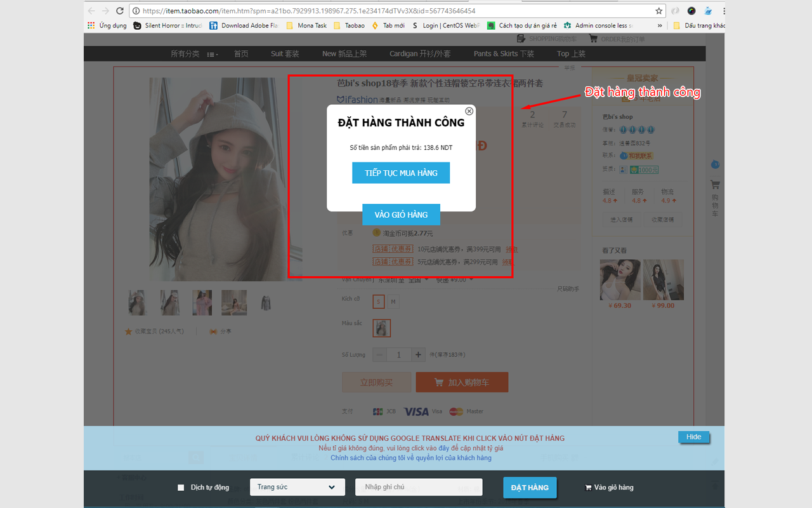This screenshot has width=812, height=508.
Task: Open the Ứng dụng apps bookmark
Action: point(107,25)
